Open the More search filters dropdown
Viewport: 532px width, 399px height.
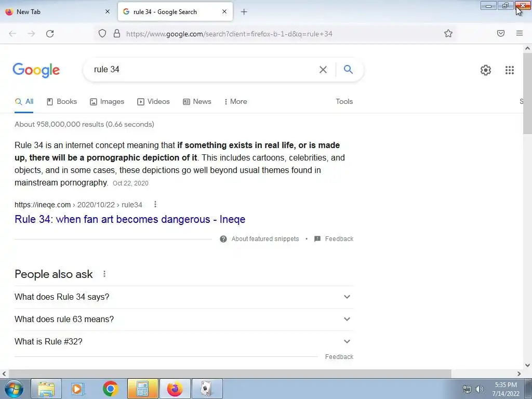pyautogui.click(x=236, y=101)
